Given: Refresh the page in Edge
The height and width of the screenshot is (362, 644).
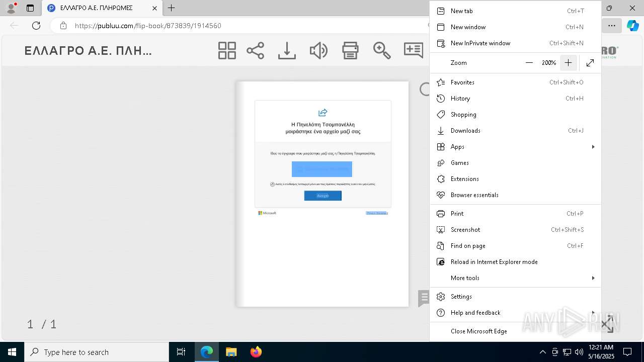Looking at the screenshot, I should point(36,26).
